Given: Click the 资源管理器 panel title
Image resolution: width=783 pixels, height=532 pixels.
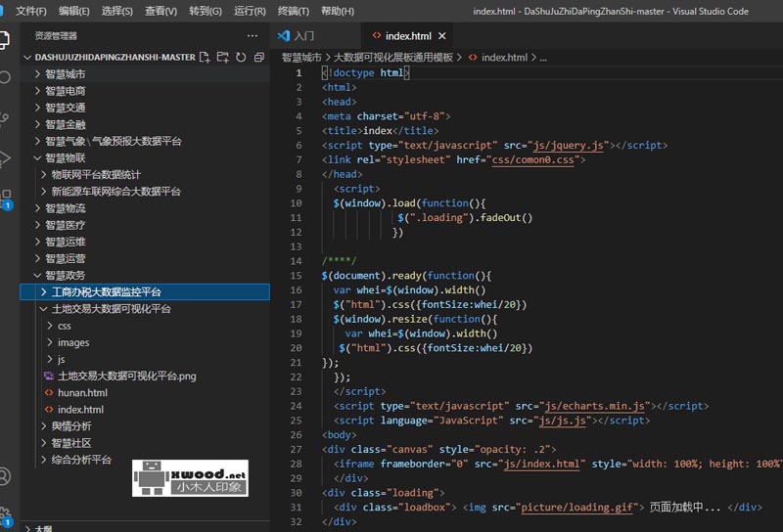Looking at the screenshot, I should click(x=56, y=35).
